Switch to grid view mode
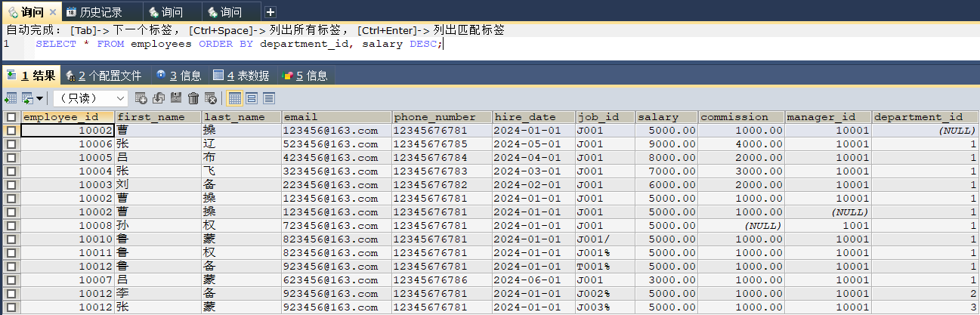Image resolution: width=980 pixels, height=315 pixels. pyautogui.click(x=235, y=98)
